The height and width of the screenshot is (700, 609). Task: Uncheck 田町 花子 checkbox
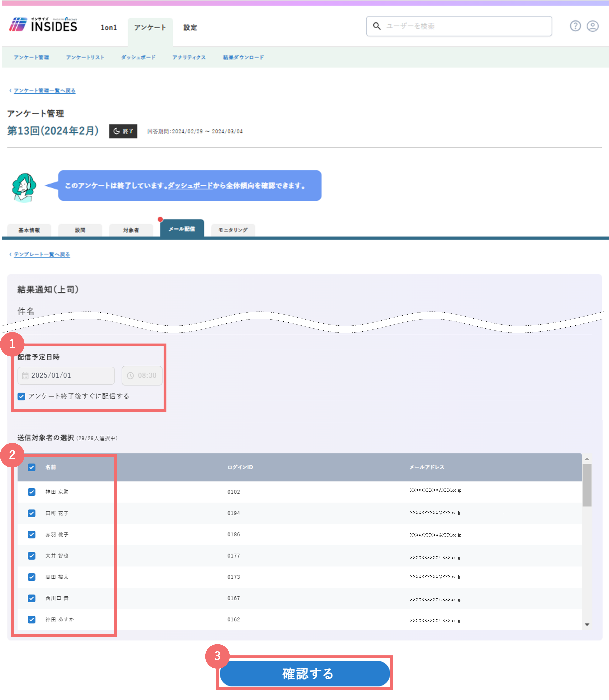[32, 513]
